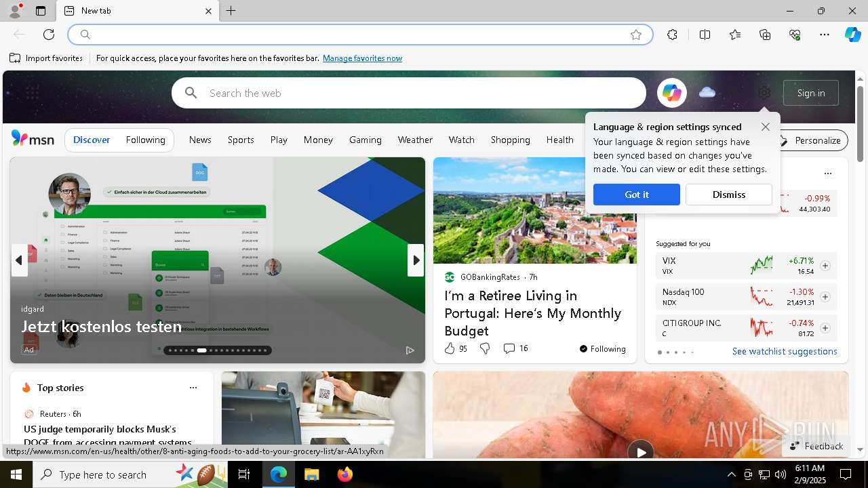The height and width of the screenshot is (488, 868).
Task: Open the Sports menu item
Action: point(241,140)
